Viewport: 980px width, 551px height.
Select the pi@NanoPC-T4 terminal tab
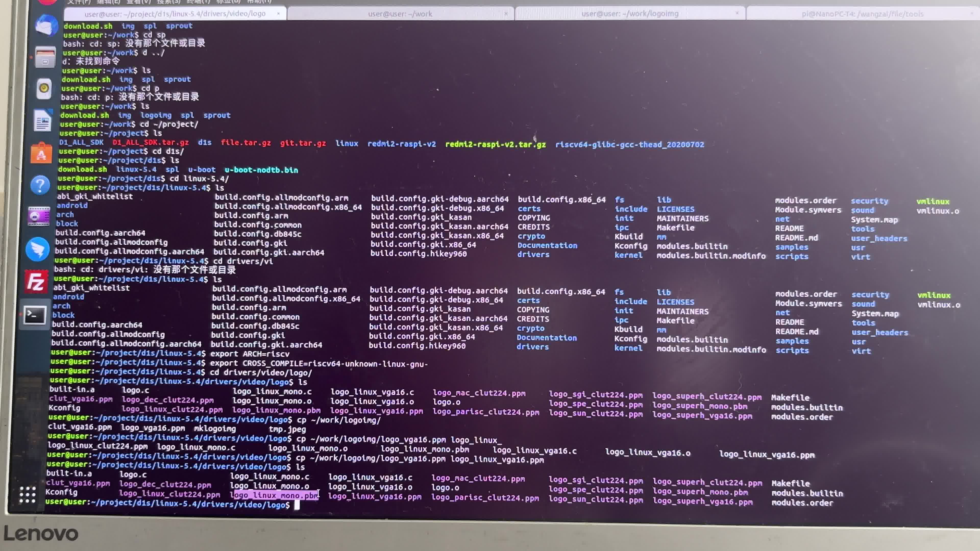[x=862, y=14]
